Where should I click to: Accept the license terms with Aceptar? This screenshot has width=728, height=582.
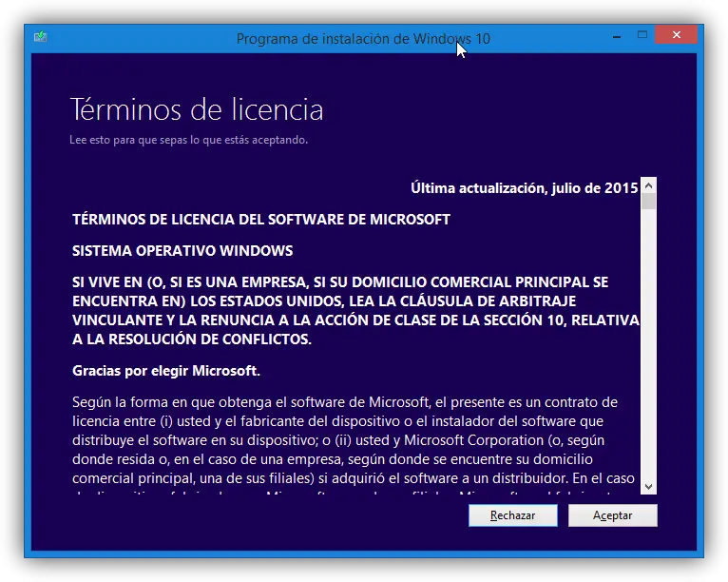pyautogui.click(x=612, y=515)
